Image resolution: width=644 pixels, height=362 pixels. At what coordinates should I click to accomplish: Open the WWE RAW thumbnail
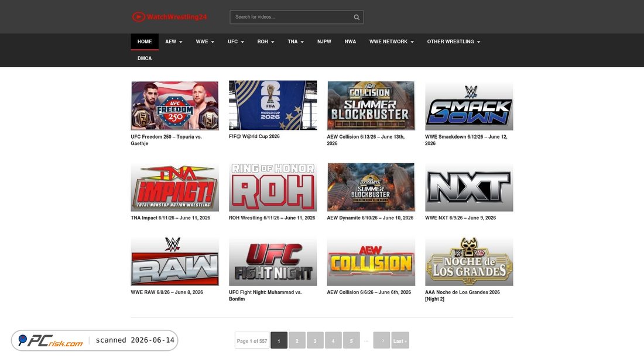point(175,261)
